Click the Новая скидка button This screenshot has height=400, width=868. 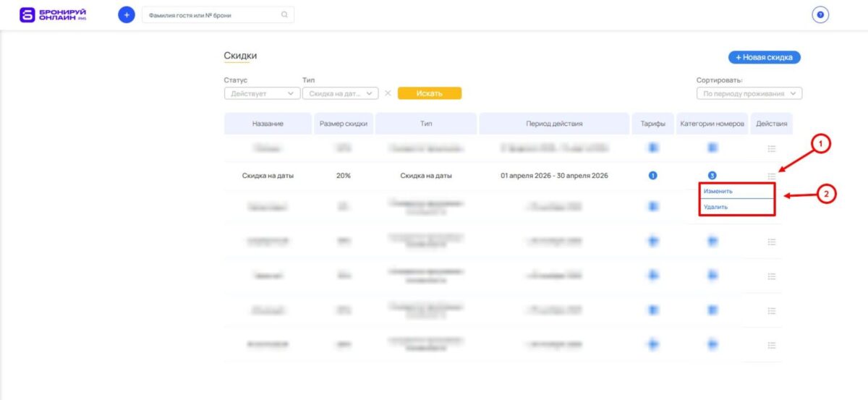[x=764, y=57]
